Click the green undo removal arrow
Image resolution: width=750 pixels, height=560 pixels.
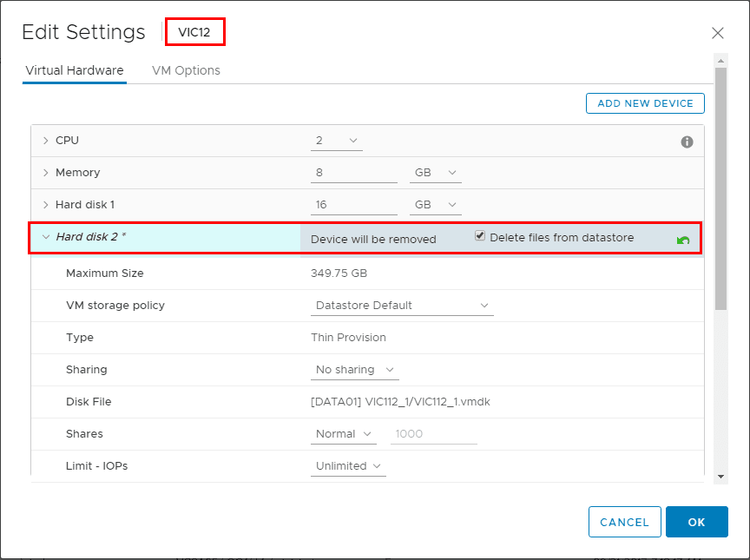coord(683,240)
